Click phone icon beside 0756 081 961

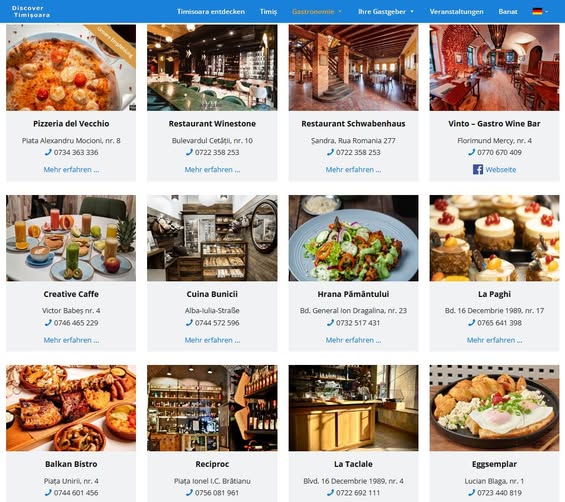(189, 492)
